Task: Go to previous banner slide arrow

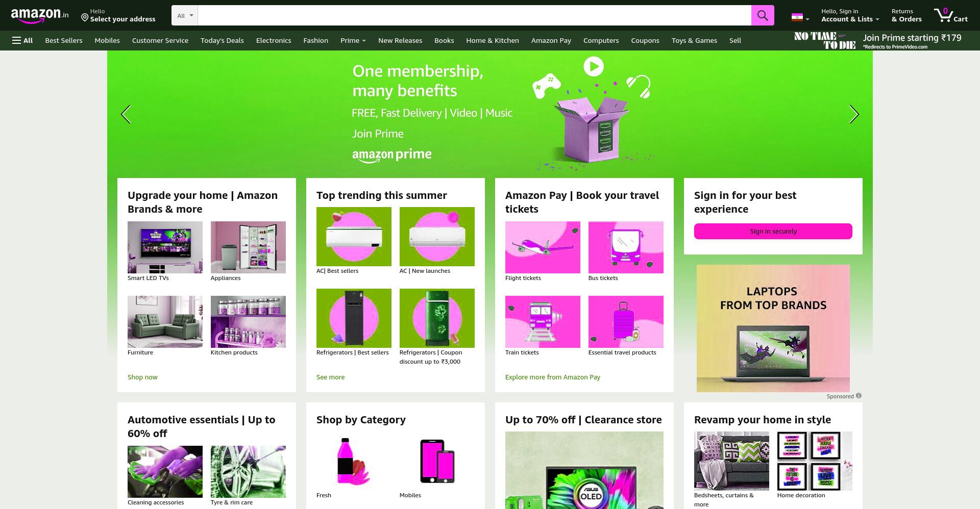Action: (x=126, y=114)
